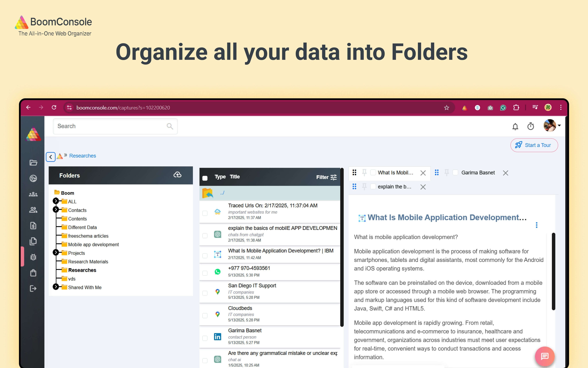Click the cloud upload icon in Folders header
This screenshot has width=588, height=368.
pos(177,175)
